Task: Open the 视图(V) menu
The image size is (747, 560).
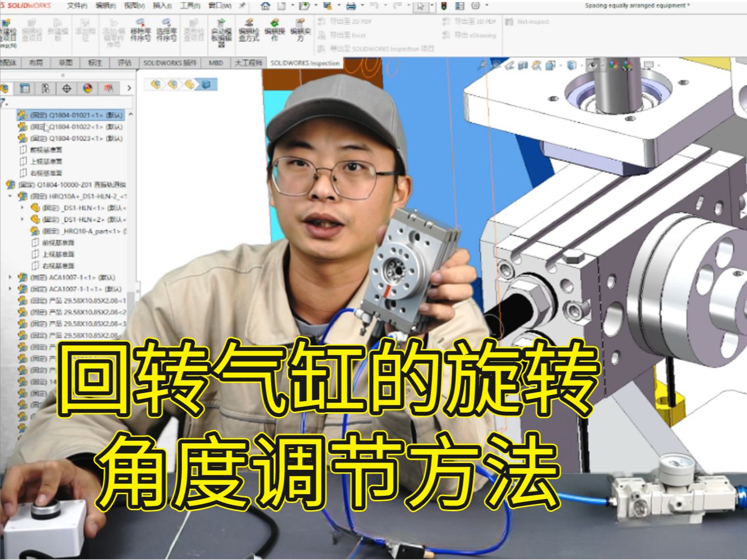Action: tap(134, 6)
